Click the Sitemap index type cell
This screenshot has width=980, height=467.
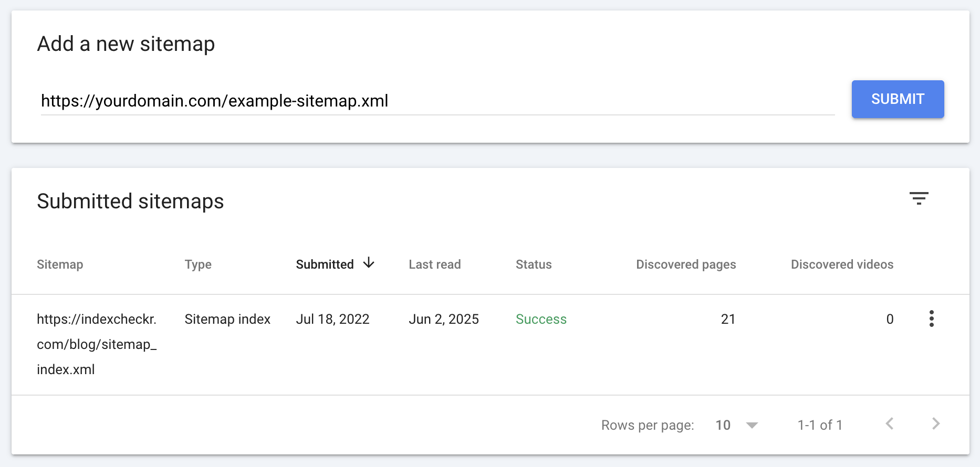click(227, 319)
